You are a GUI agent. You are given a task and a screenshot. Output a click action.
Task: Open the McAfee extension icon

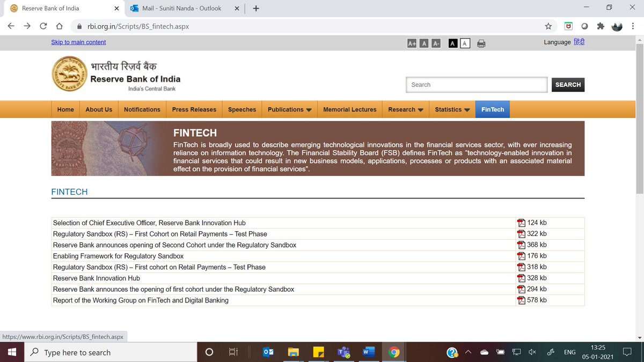click(568, 26)
